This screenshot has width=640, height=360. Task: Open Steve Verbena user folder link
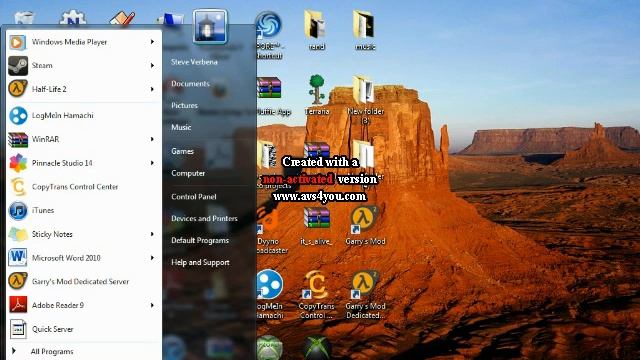[x=194, y=62]
